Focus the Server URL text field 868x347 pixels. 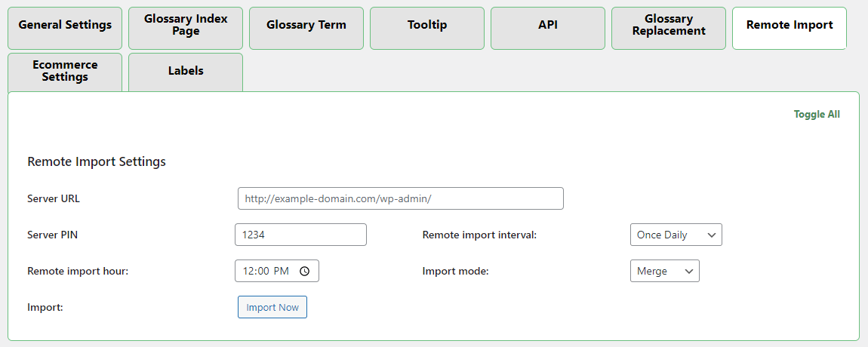point(400,198)
